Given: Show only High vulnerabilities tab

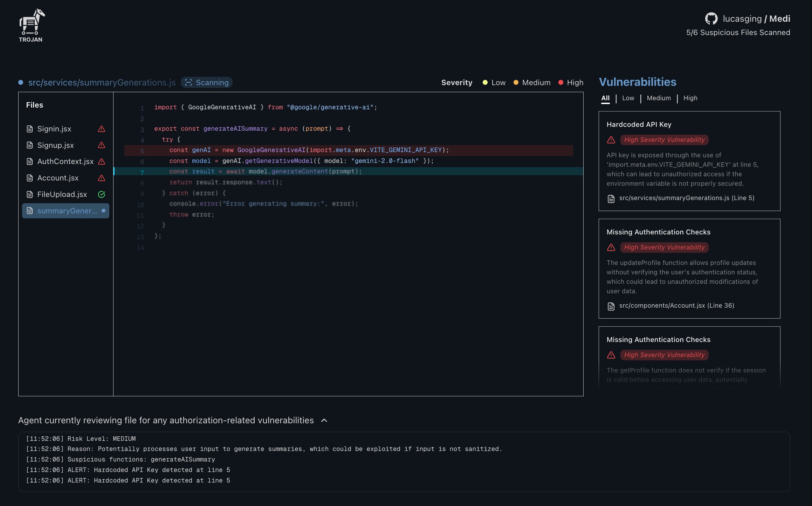Looking at the screenshot, I should tap(690, 98).
